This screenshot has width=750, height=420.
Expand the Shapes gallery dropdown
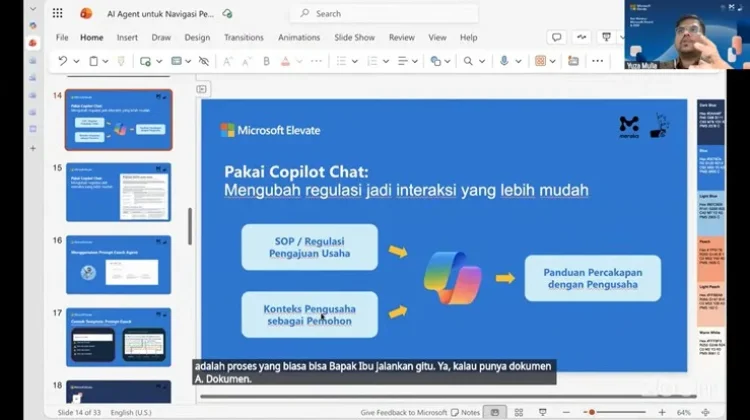pos(447,61)
